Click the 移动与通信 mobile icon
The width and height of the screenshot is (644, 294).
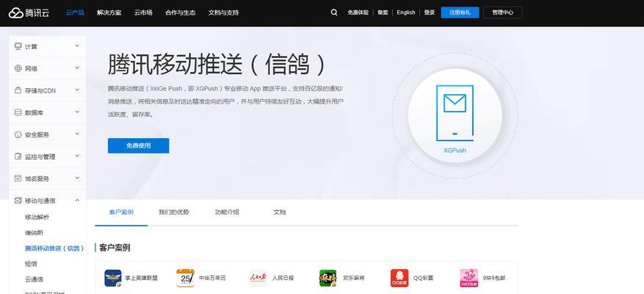(18, 200)
